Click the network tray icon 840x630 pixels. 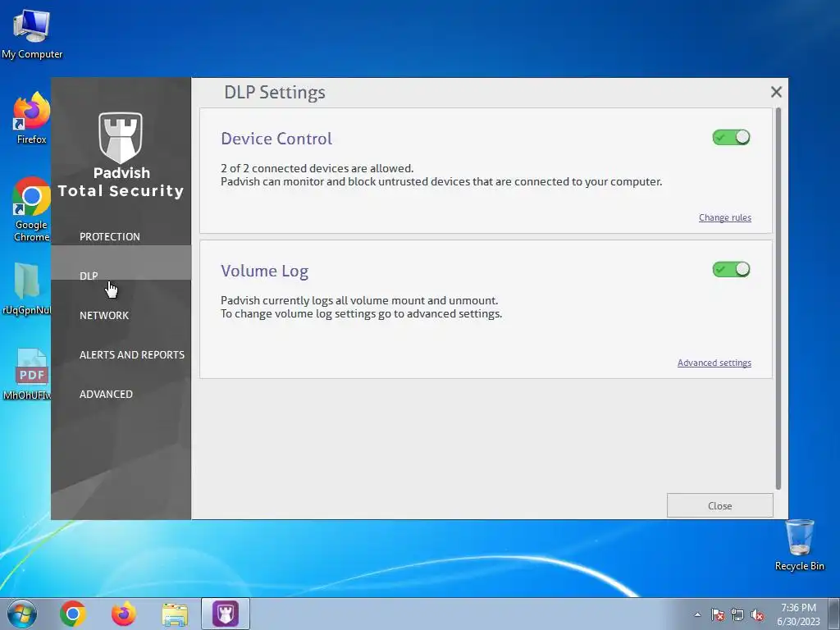(x=737, y=614)
